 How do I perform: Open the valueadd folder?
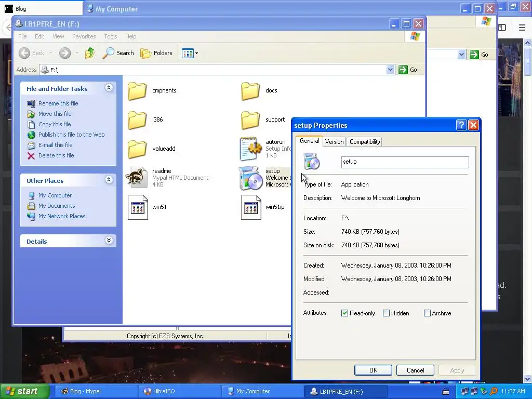[137, 149]
